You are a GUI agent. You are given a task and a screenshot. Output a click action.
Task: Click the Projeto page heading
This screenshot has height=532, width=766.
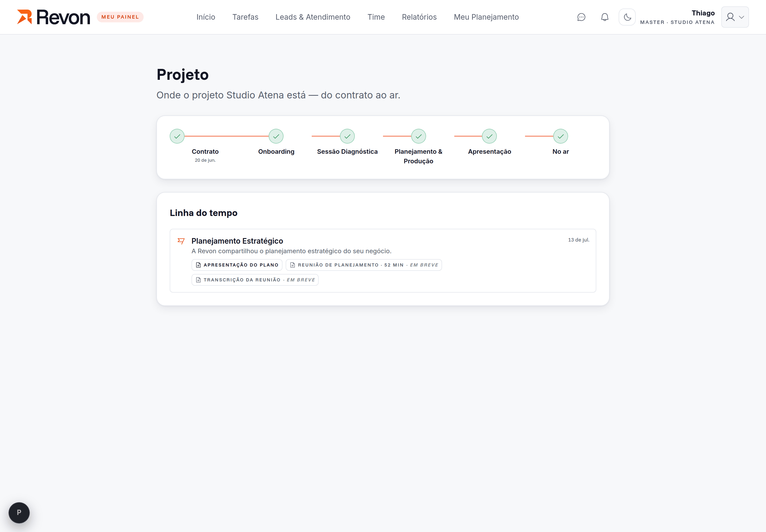click(183, 75)
